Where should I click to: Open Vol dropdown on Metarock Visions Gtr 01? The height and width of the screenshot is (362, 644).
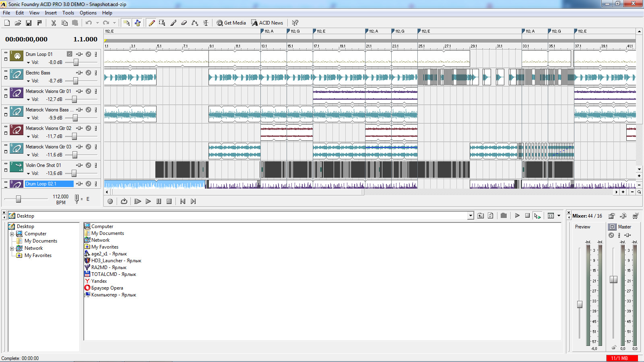[28, 99]
